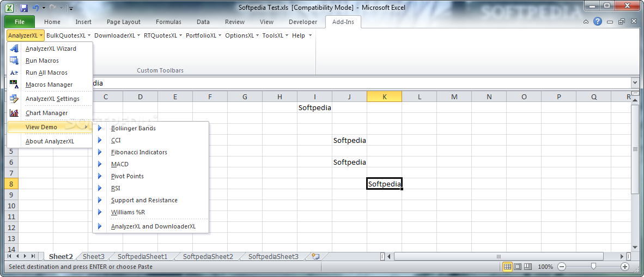Image resolution: width=644 pixels, height=277 pixels.
Task: Select cell I1 containing Softpedia
Action: click(314, 107)
